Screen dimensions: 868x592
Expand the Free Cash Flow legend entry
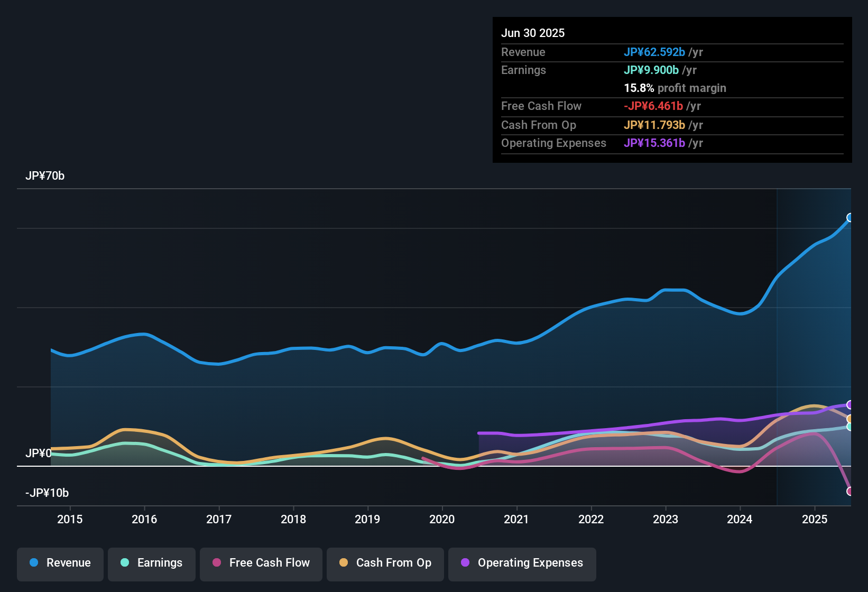coord(261,563)
